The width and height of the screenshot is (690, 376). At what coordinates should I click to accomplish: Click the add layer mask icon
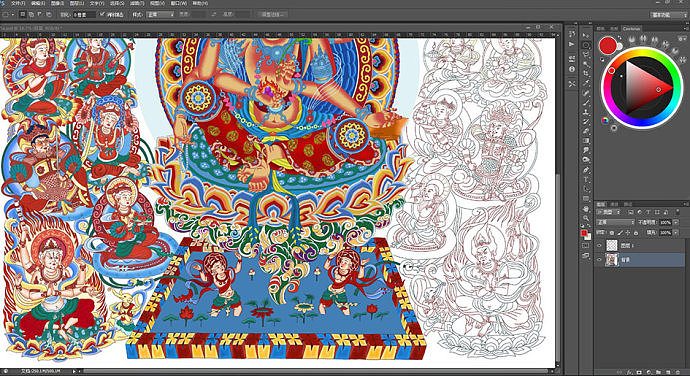click(639, 372)
